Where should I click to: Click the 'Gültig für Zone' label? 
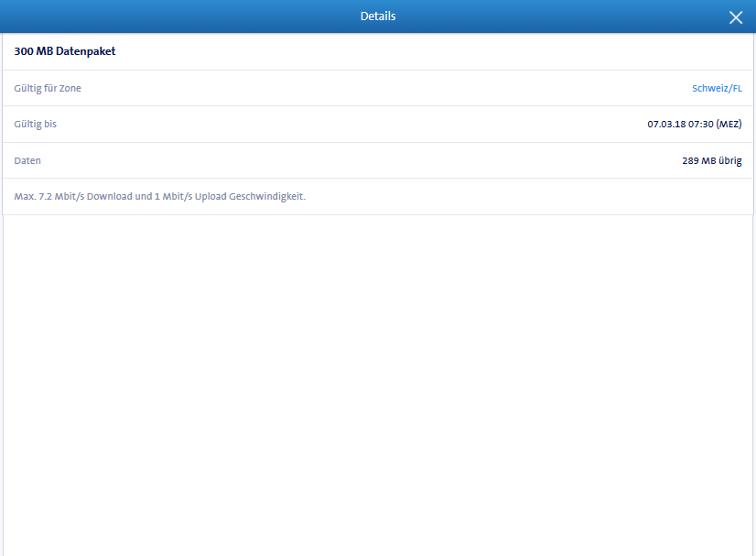tap(48, 88)
